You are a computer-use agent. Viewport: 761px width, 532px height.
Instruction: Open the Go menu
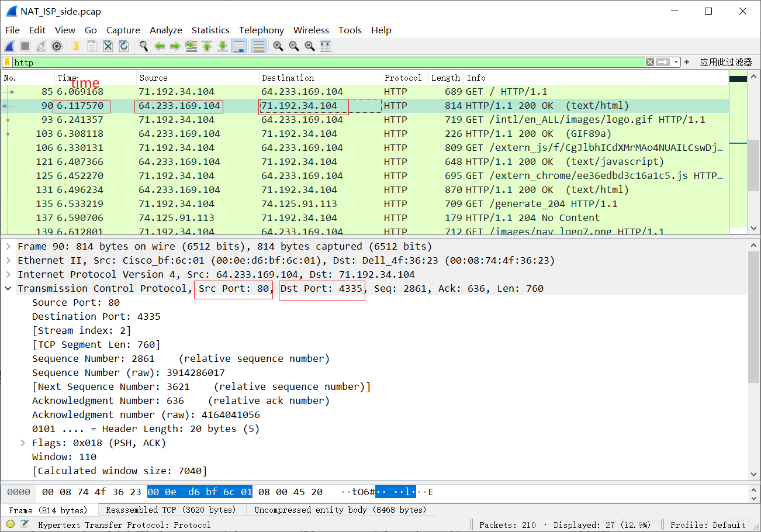click(x=91, y=30)
